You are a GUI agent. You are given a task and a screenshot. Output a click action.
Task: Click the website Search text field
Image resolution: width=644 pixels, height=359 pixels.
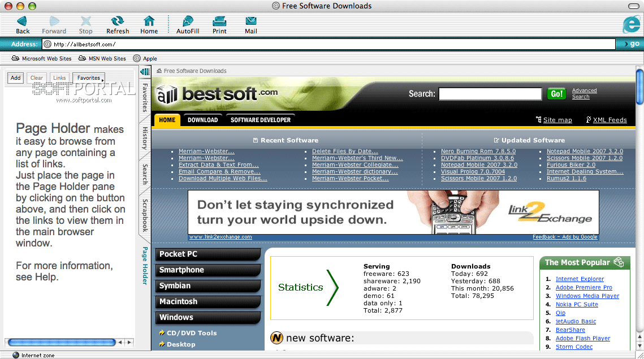coord(490,94)
